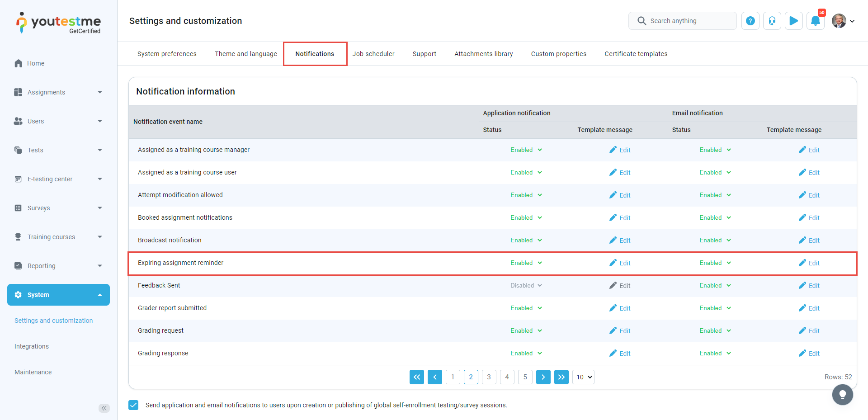Edit Expiring assignment reminder email template
The image size is (868, 420).
point(809,263)
